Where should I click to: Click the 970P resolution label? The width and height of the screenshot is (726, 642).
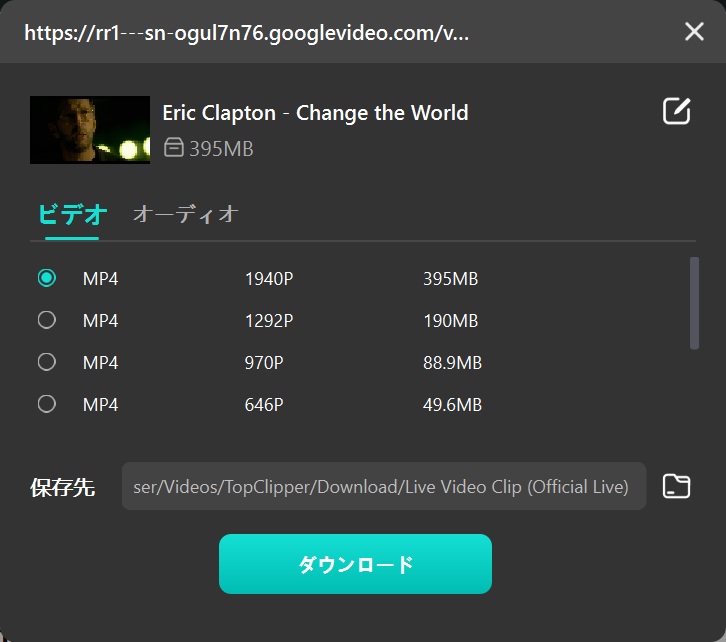point(267,363)
